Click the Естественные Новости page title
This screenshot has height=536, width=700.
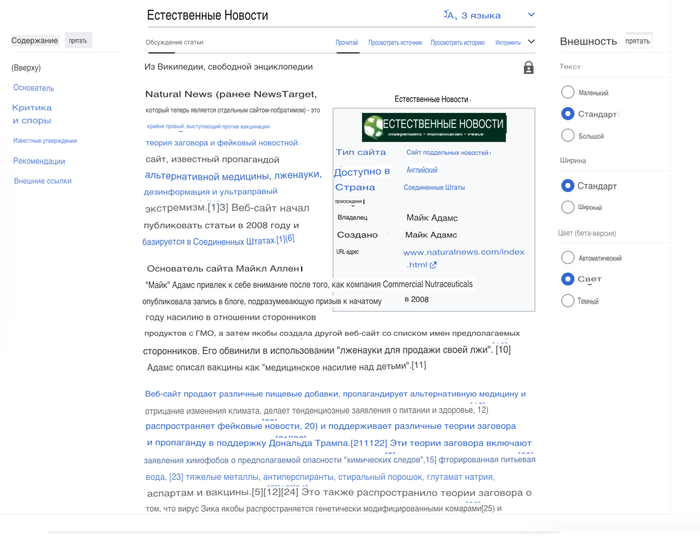[x=208, y=15]
